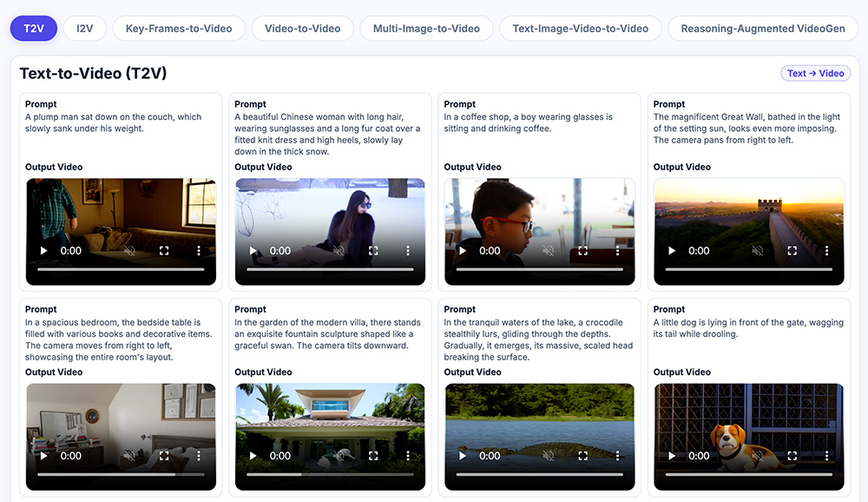Play the crocodile lake video
Viewport: 868px width, 502px height.
pyautogui.click(x=463, y=456)
